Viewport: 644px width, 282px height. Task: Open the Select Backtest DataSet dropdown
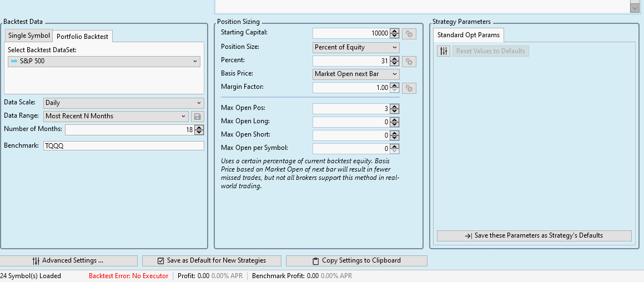point(104,61)
